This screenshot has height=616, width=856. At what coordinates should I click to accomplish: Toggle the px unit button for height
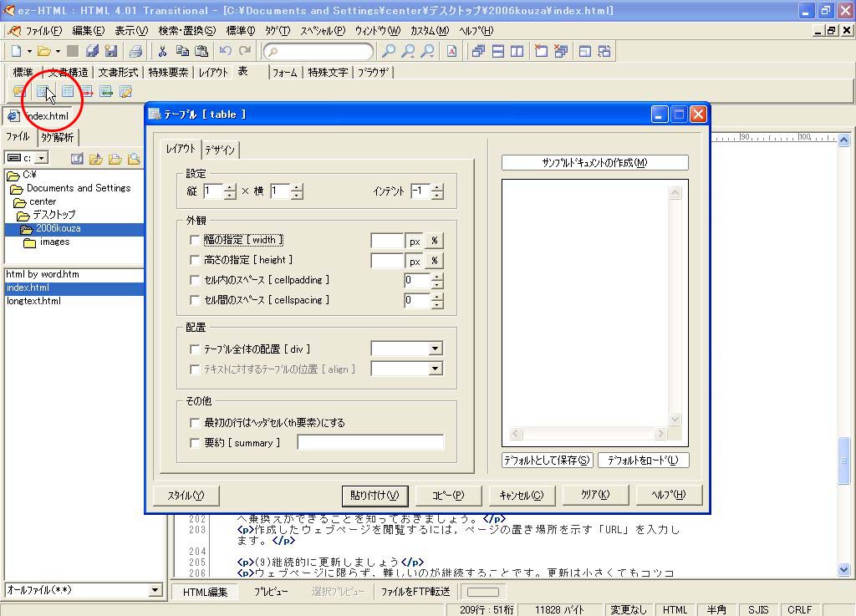pyautogui.click(x=415, y=261)
